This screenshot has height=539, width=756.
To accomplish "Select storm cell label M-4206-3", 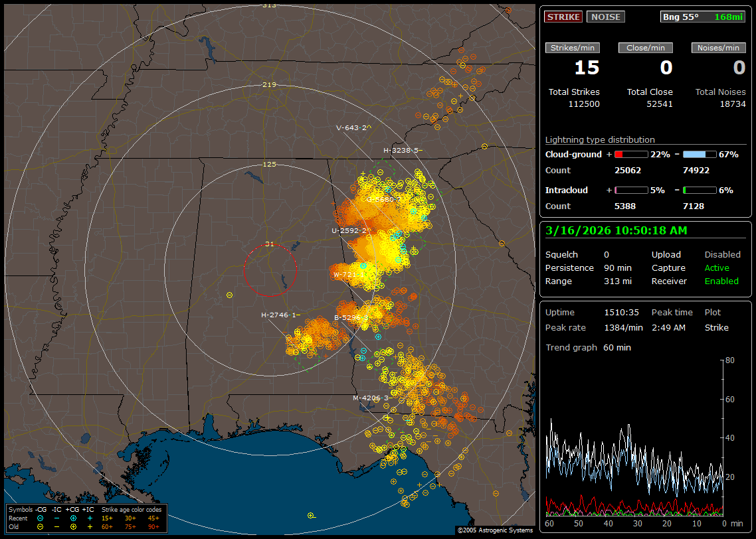I will 371,398.
